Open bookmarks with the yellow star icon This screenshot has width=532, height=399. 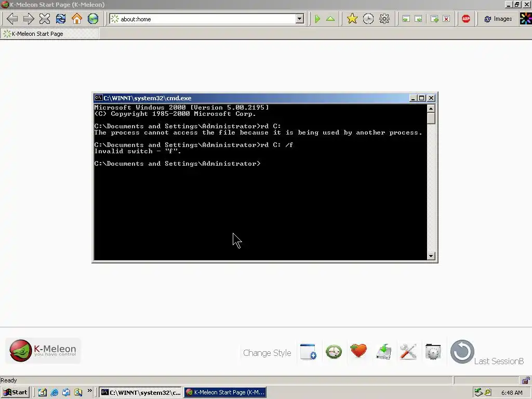(x=352, y=19)
